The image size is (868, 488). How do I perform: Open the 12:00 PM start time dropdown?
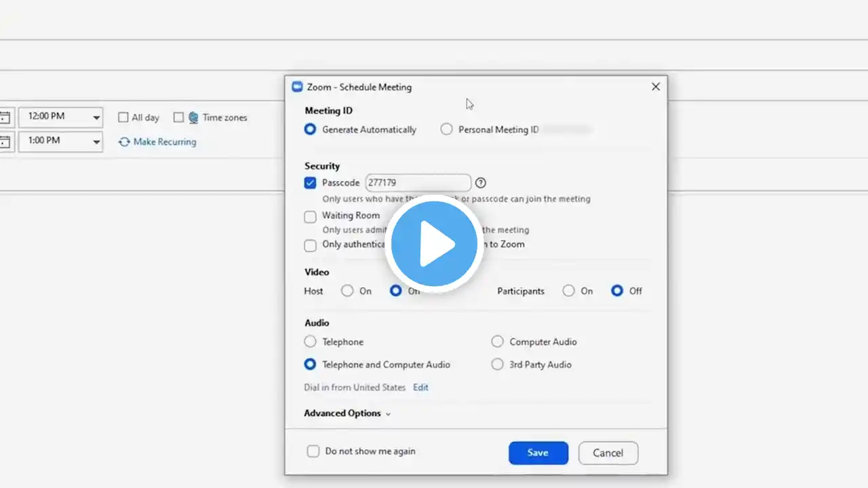pos(96,117)
